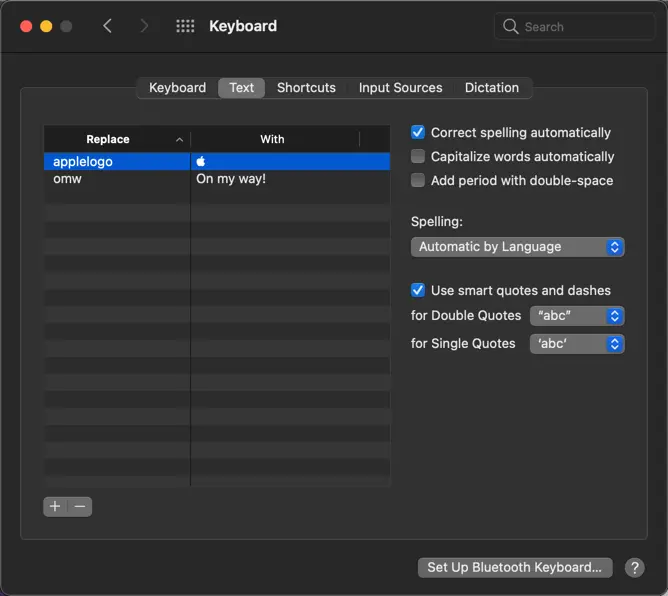The height and width of the screenshot is (596, 668).
Task: Toggle sort order arrow in Replace header
Action: point(180,140)
